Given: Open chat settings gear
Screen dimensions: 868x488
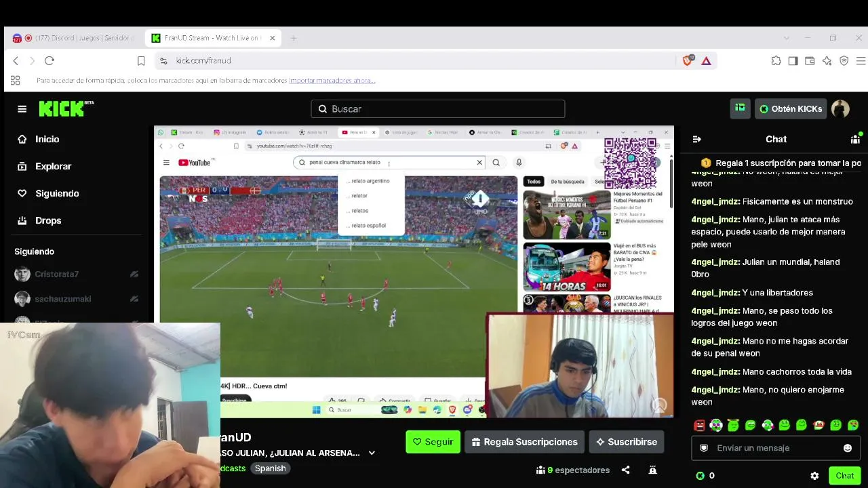Looking at the screenshot, I should click(x=814, y=476).
